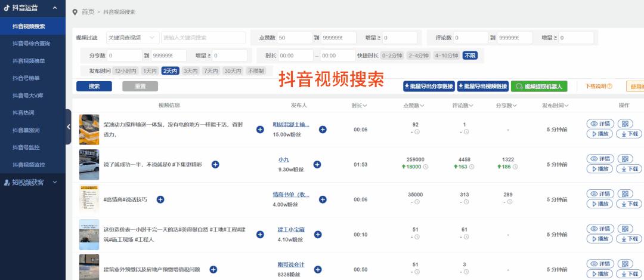Collapse the 抖音运营 sidebar section

(x=55, y=7)
